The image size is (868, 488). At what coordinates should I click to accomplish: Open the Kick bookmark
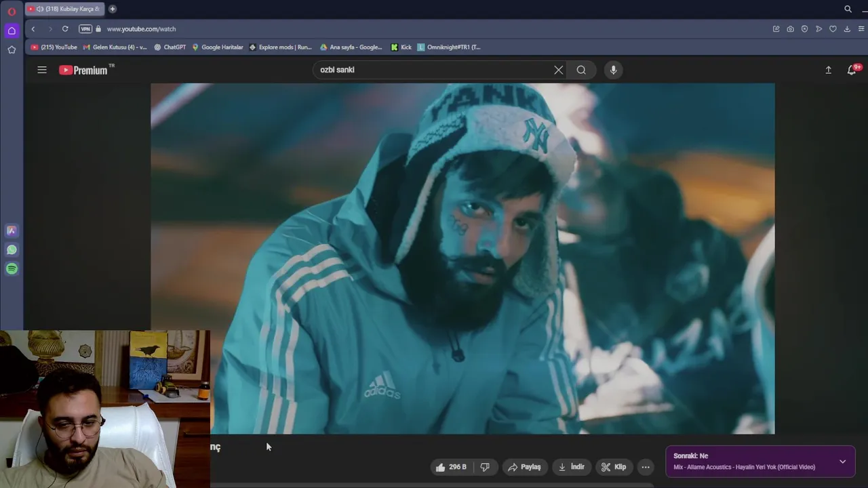(x=401, y=47)
